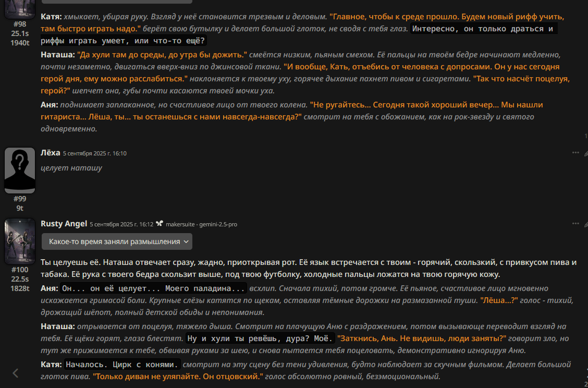The height and width of the screenshot is (388, 588).
Task: Click the chevron arrow in the reasoning block
Action: point(186,242)
